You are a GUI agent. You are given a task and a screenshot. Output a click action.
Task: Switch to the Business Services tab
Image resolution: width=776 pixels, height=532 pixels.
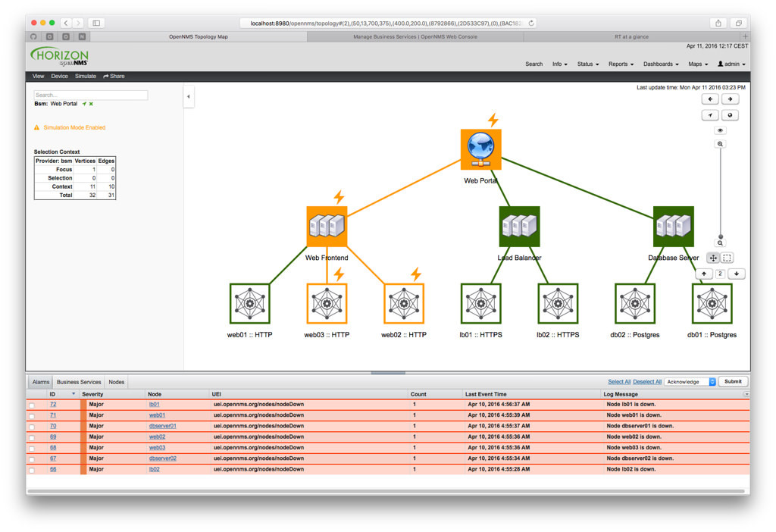coord(79,382)
